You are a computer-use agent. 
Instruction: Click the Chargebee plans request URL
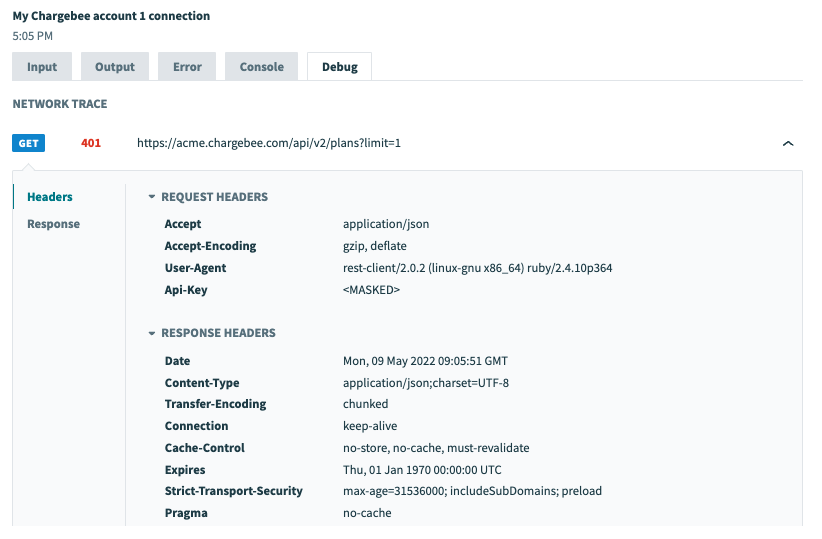(269, 143)
